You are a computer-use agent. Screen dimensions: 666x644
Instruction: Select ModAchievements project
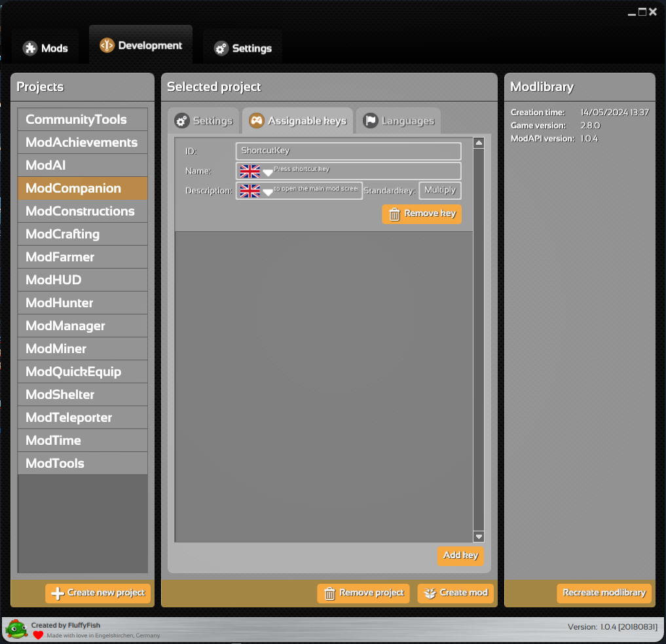pos(83,142)
